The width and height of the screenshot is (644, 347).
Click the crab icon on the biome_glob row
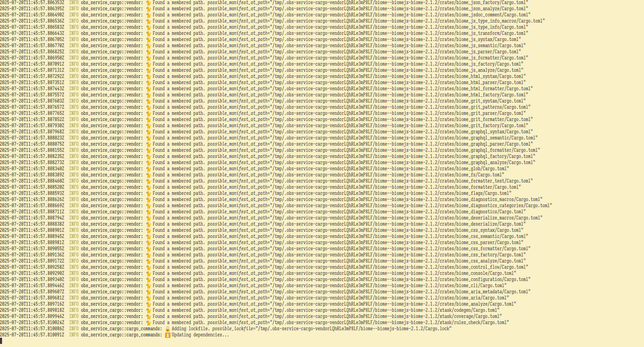[x=148, y=169]
